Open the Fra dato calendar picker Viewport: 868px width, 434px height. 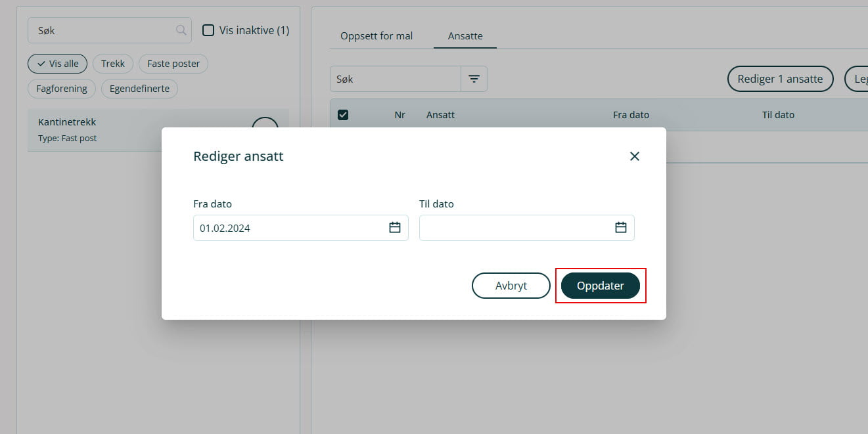[394, 228]
